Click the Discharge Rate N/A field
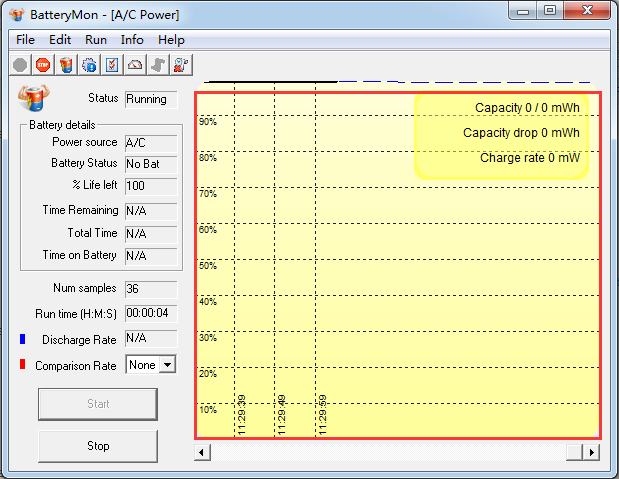This screenshot has width=619, height=479. (151, 338)
